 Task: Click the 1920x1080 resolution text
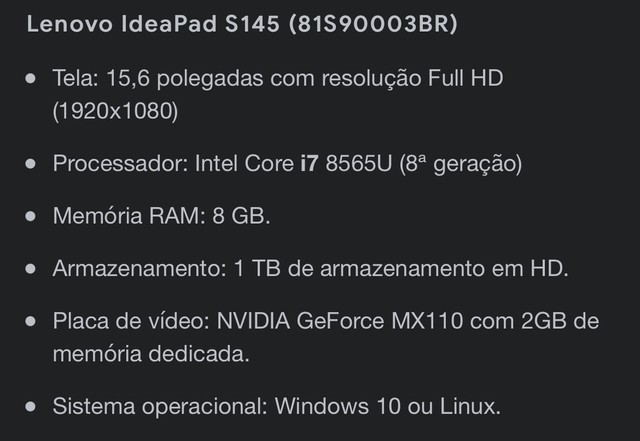pyautogui.click(x=116, y=111)
